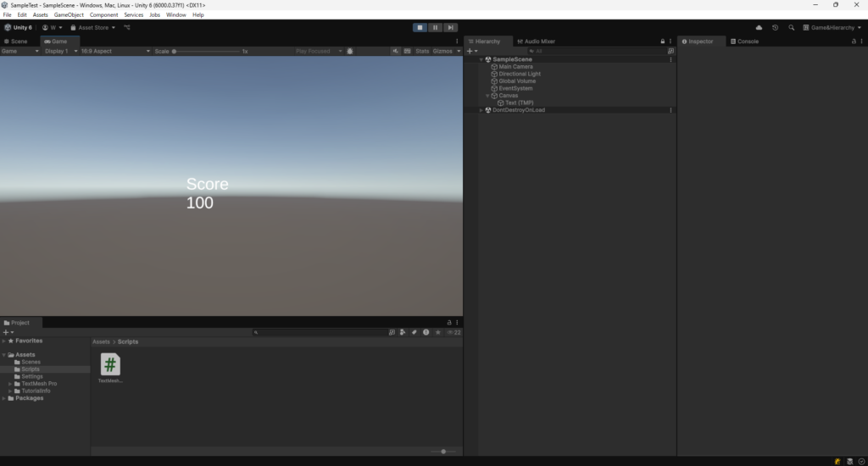868x466 pixels.
Task: Toggle the Stats overlay button
Action: click(422, 51)
